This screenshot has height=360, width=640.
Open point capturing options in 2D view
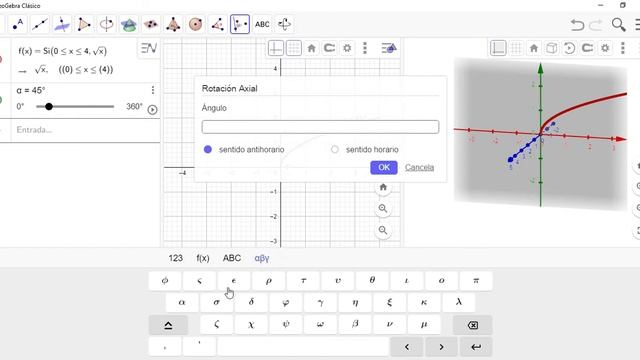coord(329,48)
